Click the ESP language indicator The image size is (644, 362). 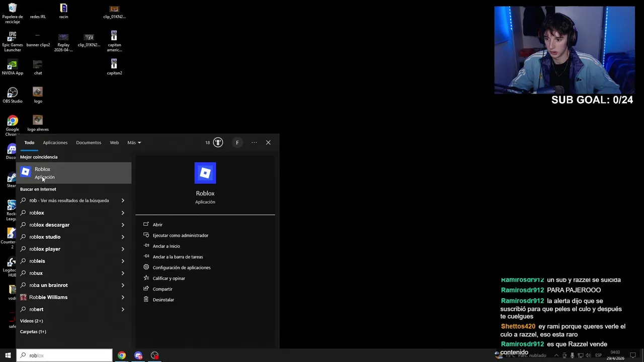[598, 355]
